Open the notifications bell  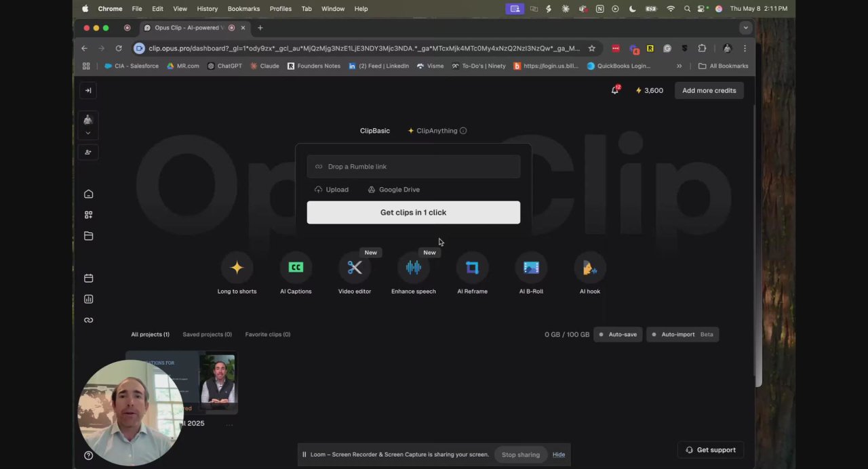point(615,90)
